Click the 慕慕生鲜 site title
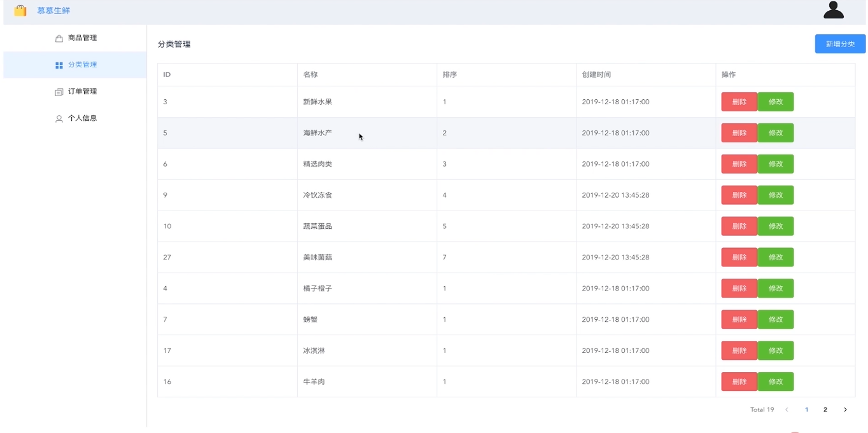The image size is (868, 433). tap(53, 11)
